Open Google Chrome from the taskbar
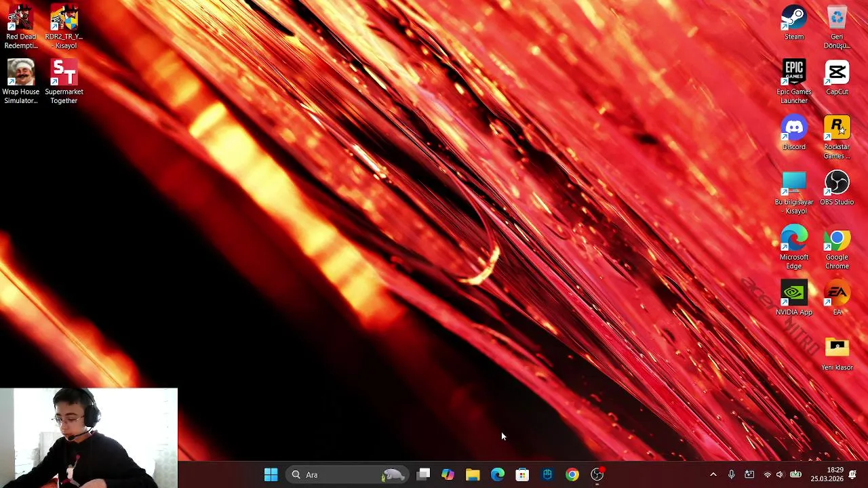This screenshot has height=488, width=868. 572,474
